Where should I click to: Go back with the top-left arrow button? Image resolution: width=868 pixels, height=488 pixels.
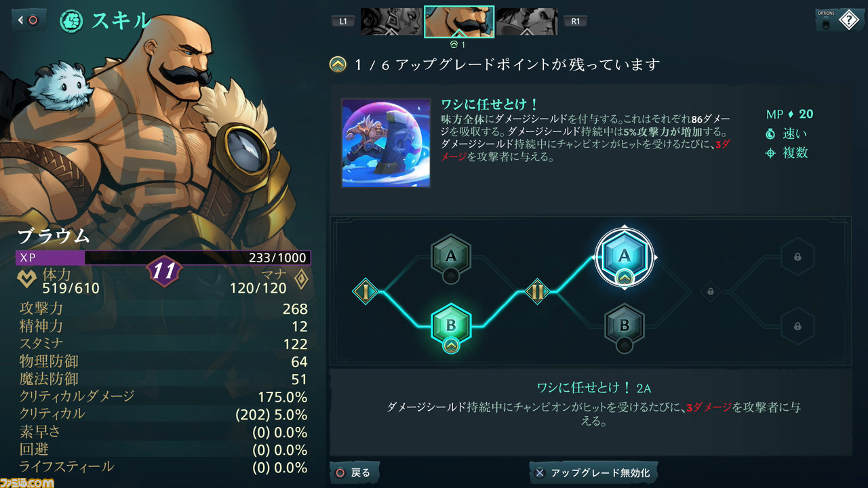point(29,20)
